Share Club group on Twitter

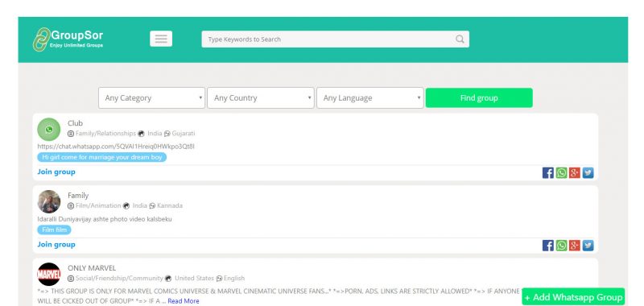[x=588, y=173]
